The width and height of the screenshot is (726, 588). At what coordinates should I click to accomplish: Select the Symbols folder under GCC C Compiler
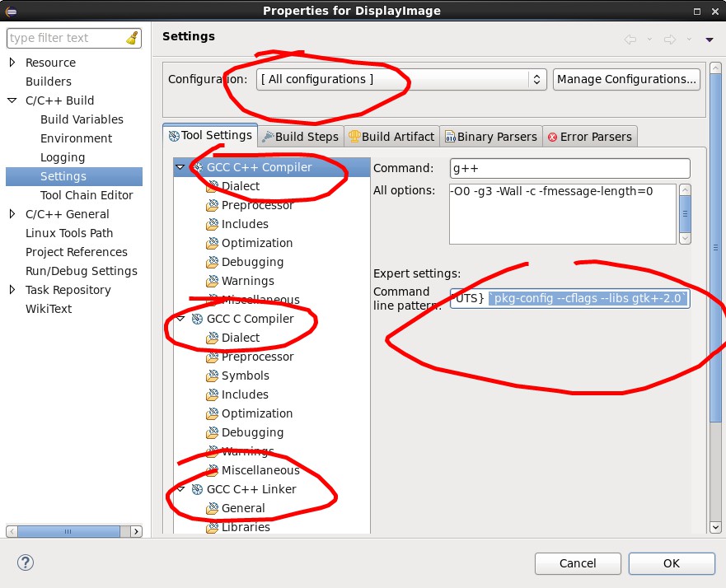point(245,376)
